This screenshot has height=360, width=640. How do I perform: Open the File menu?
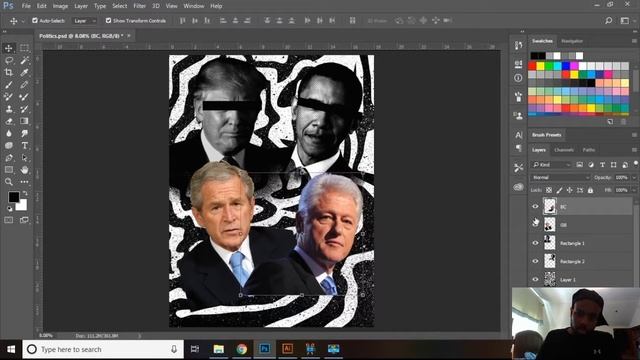pos(26,6)
